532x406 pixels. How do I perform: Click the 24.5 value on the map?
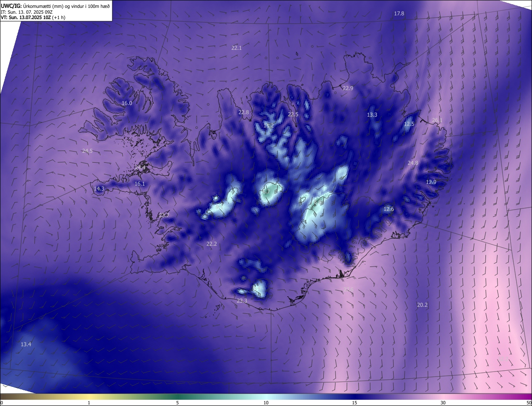click(87, 151)
